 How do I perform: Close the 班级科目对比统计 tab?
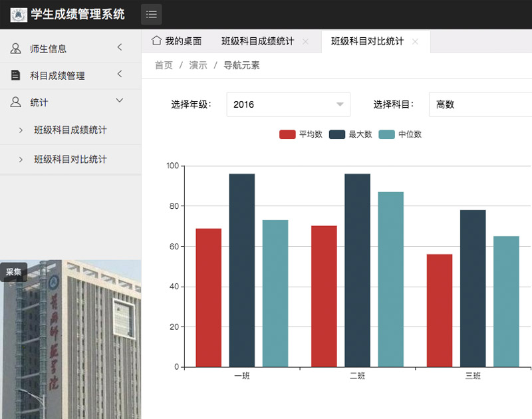(415, 41)
